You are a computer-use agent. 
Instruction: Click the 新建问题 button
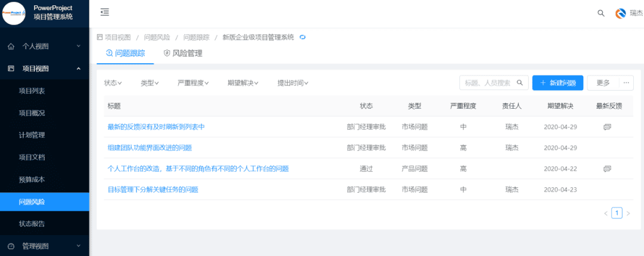558,82
